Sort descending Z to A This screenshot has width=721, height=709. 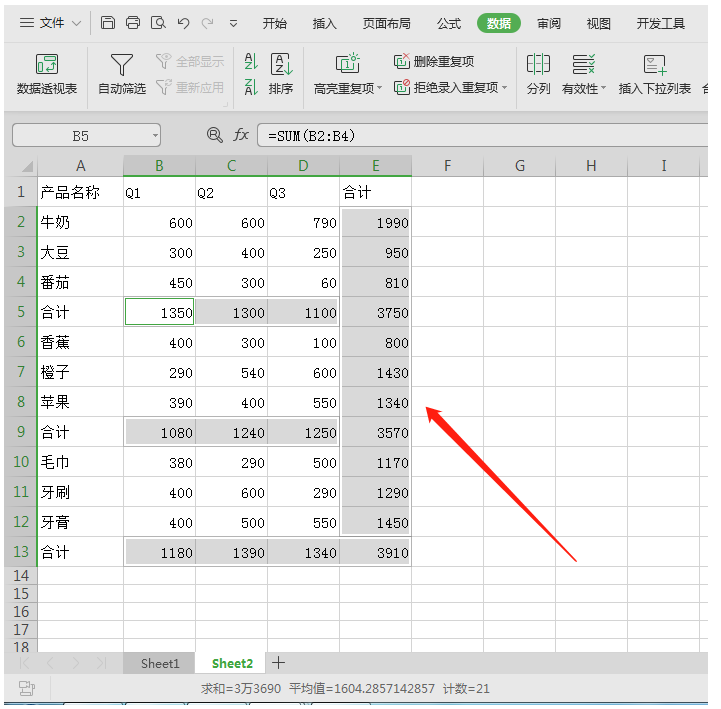251,86
